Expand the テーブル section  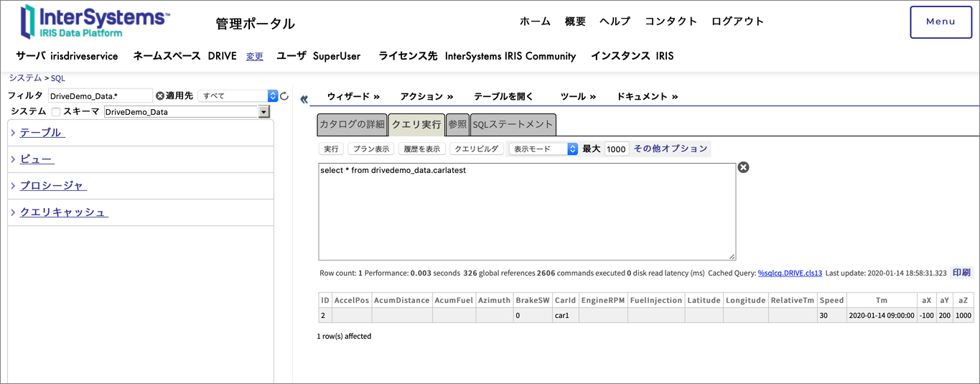[x=13, y=133]
